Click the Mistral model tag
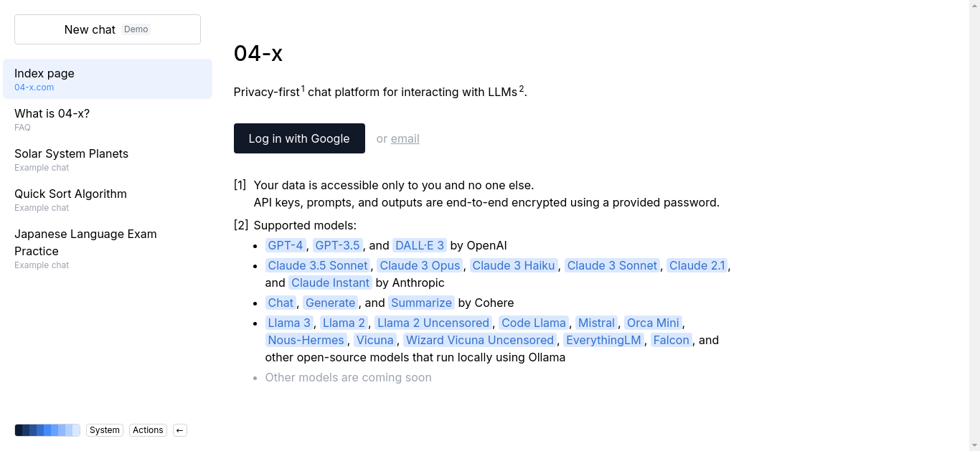The height and width of the screenshot is (451, 980). (x=597, y=323)
